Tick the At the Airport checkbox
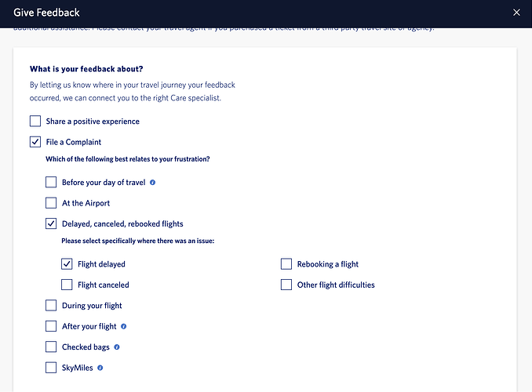532x392 pixels. [x=51, y=203]
